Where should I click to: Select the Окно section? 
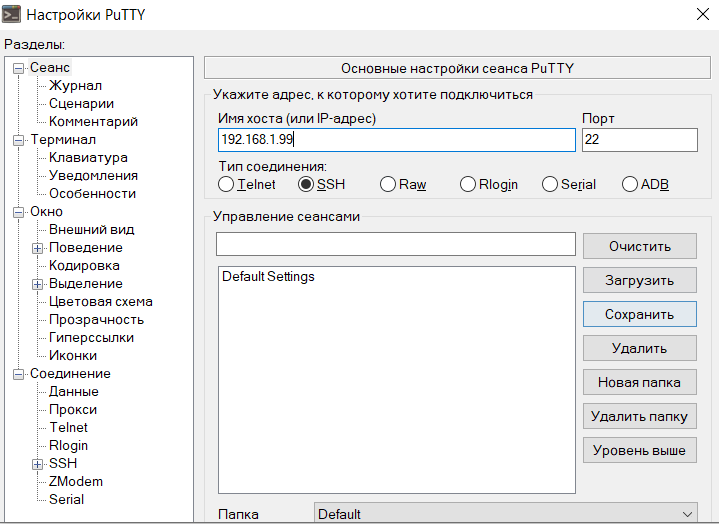[x=46, y=211]
